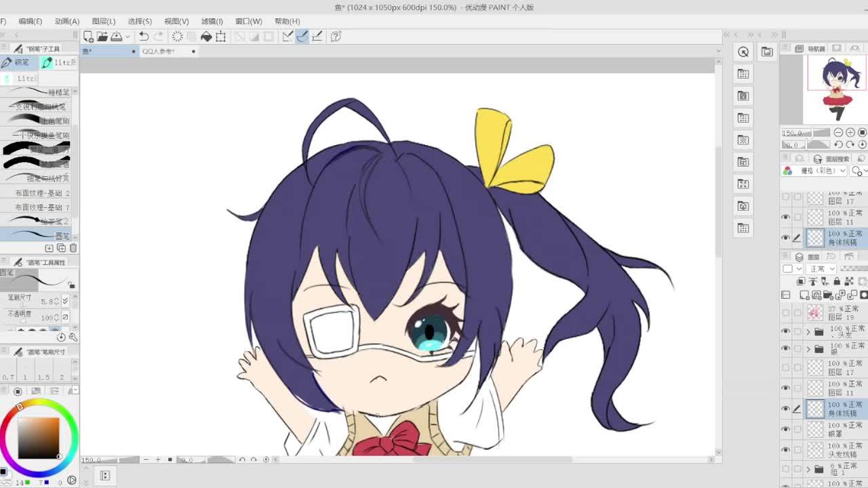Open a file using the folder icon
The image size is (868, 488).
pos(102,36)
